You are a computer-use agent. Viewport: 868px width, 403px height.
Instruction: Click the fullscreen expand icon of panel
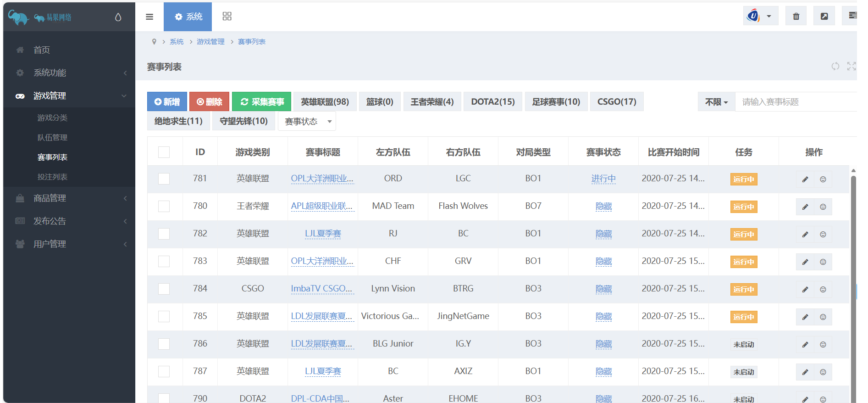click(851, 67)
